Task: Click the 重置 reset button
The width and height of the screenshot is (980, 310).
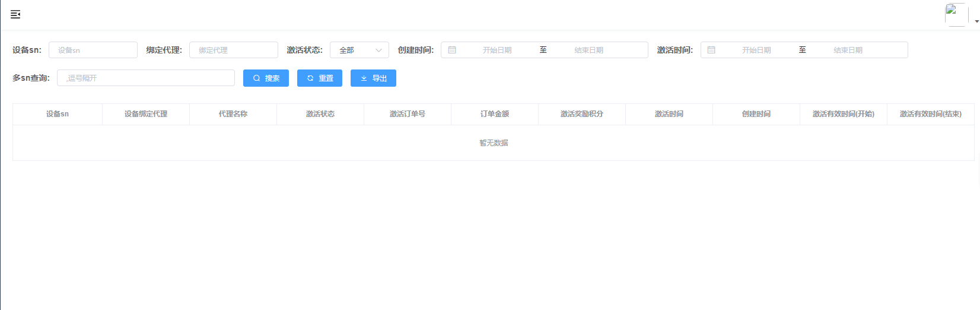Action: pyautogui.click(x=320, y=78)
